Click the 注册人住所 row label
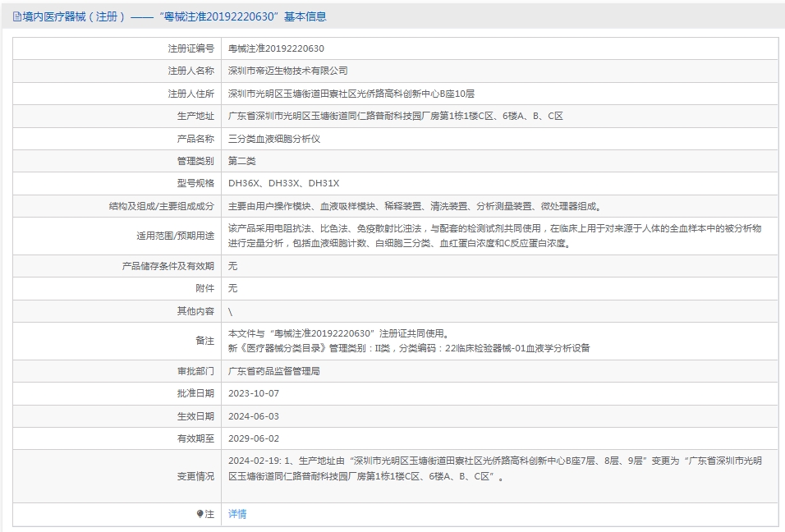 coord(191,94)
